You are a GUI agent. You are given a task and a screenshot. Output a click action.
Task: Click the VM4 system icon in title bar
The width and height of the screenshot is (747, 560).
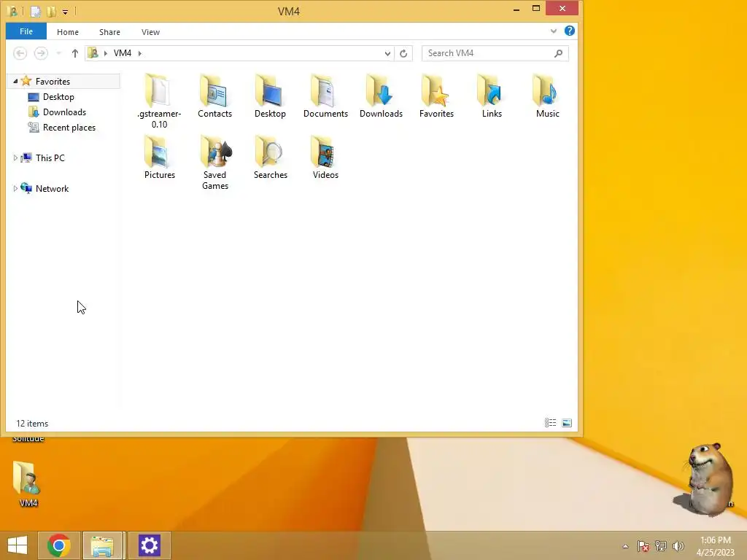13,12
